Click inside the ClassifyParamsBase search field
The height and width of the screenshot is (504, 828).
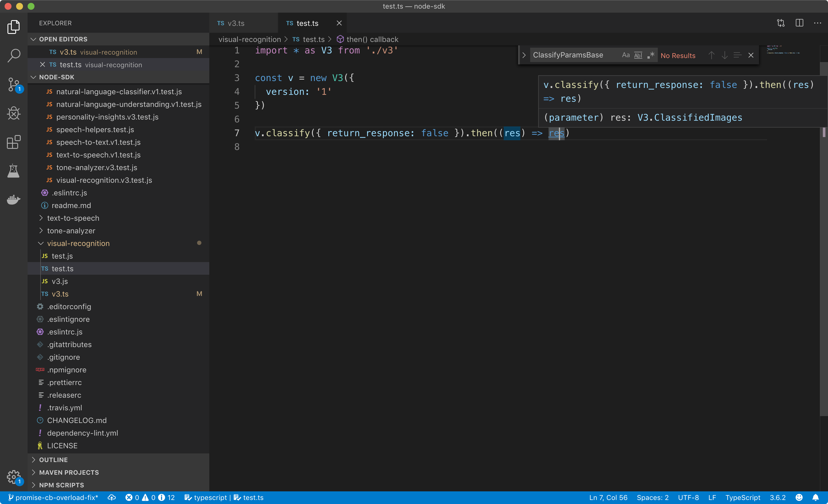[571, 55]
